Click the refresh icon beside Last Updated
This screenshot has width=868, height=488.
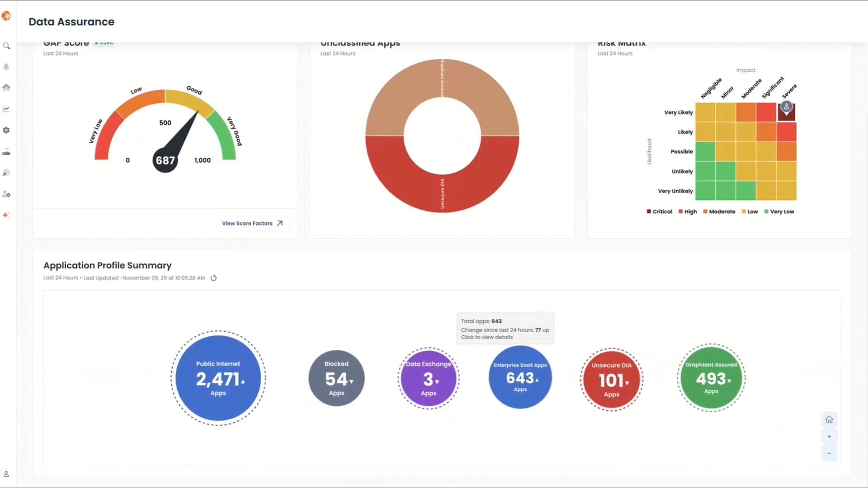[x=214, y=278]
